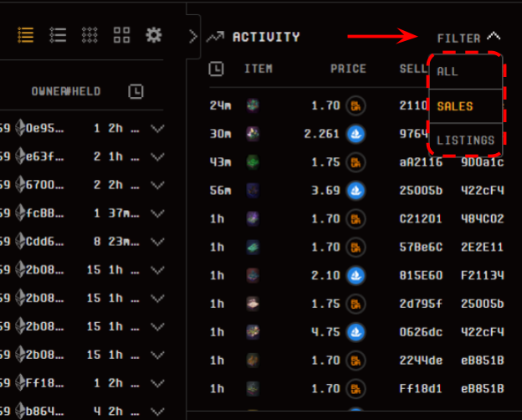The width and height of the screenshot is (522, 420).
Task: Open seller address aA2116
Action: 421,162
